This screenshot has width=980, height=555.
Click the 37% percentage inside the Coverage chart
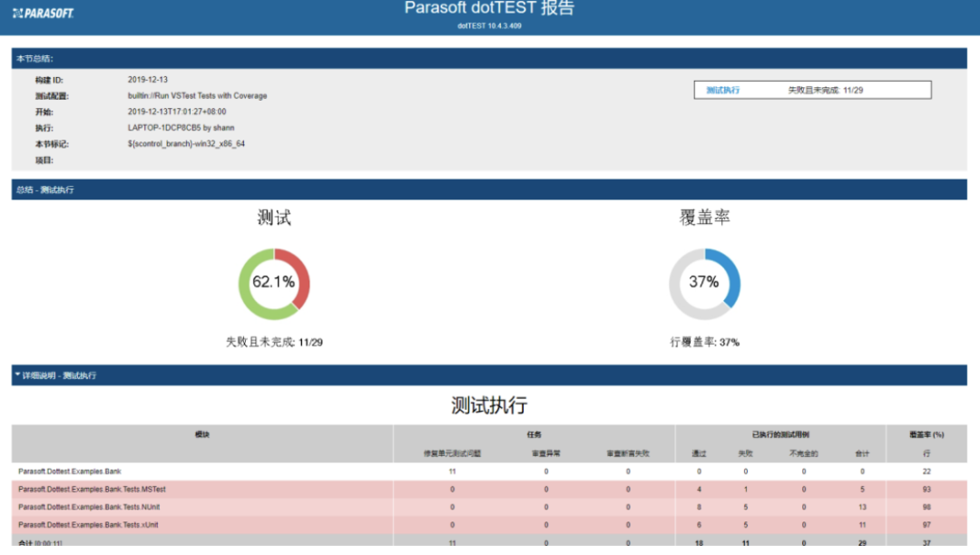coord(703,281)
